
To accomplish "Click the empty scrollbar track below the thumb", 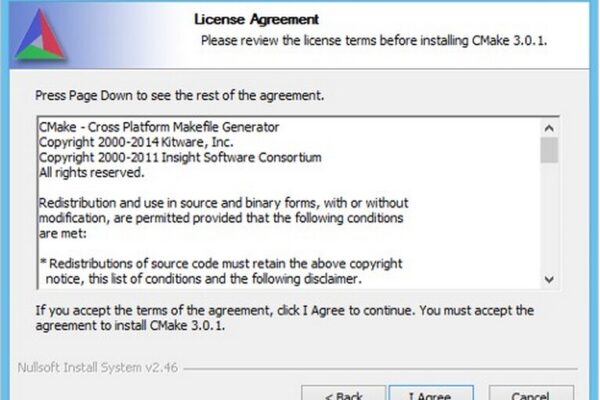I will [x=549, y=217].
